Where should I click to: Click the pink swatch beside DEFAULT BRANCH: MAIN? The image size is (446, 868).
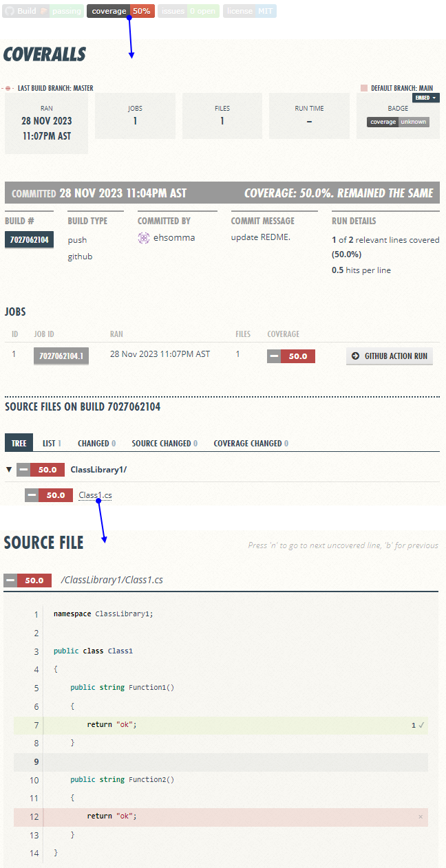point(364,88)
